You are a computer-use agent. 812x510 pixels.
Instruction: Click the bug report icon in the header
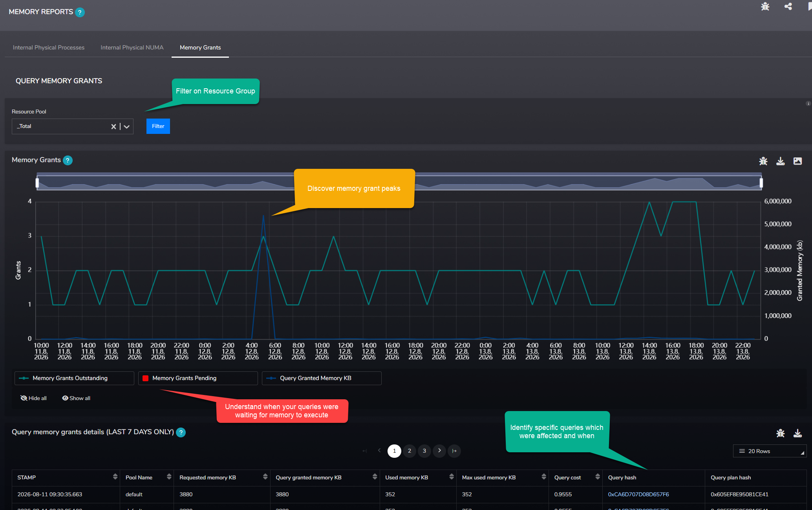(765, 6)
